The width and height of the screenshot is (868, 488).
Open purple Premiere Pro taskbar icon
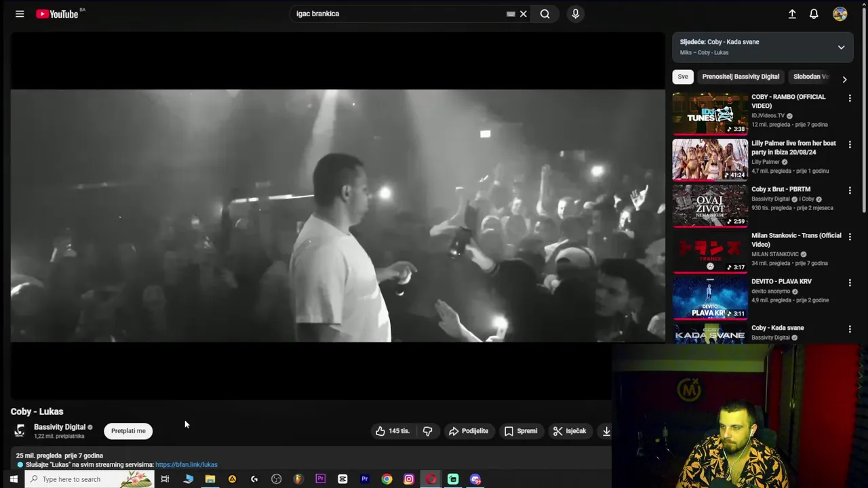click(x=321, y=479)
